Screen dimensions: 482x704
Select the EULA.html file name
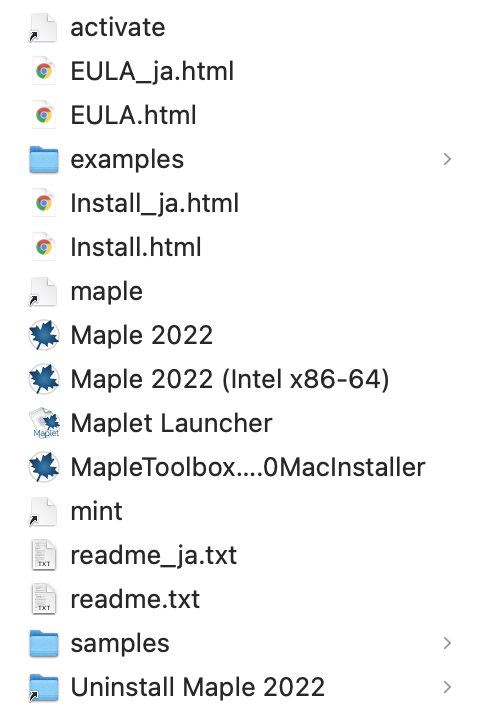[x=133, y=115]
